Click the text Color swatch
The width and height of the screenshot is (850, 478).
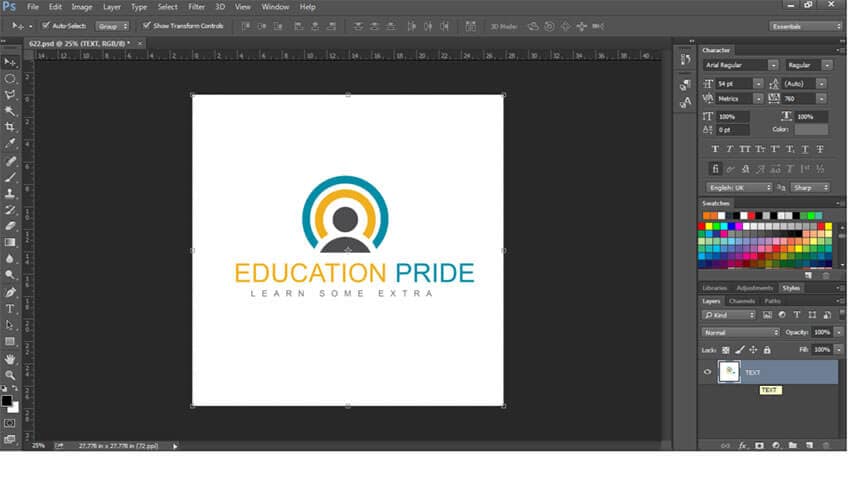811,130
